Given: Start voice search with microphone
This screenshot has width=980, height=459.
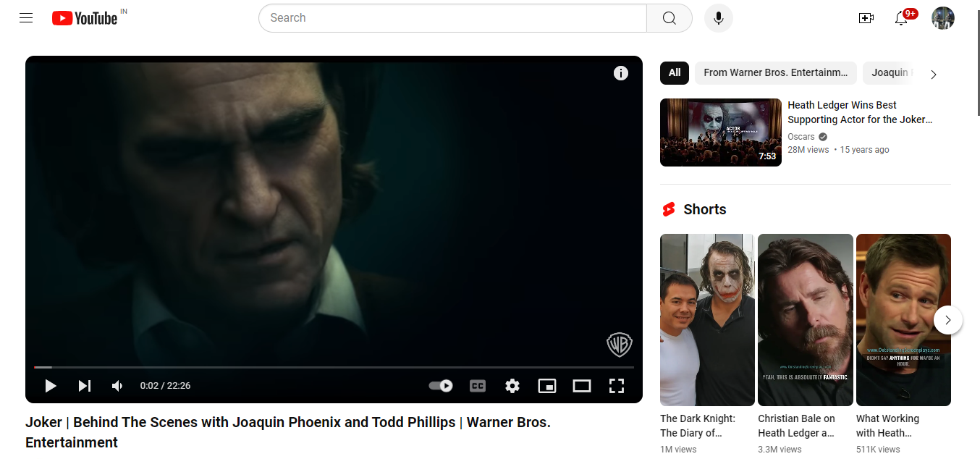Looking at the screenshot, I should tap(719, 18).
